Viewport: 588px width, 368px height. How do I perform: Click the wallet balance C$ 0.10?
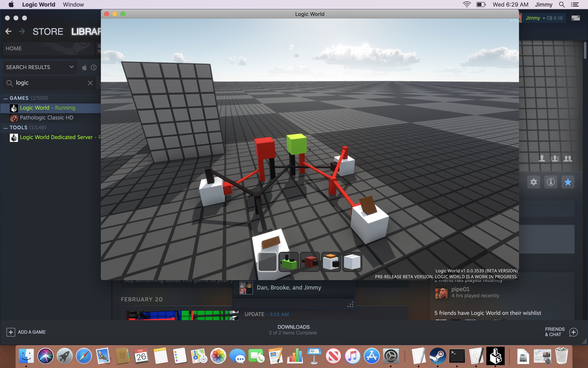[x=555, y=18]
